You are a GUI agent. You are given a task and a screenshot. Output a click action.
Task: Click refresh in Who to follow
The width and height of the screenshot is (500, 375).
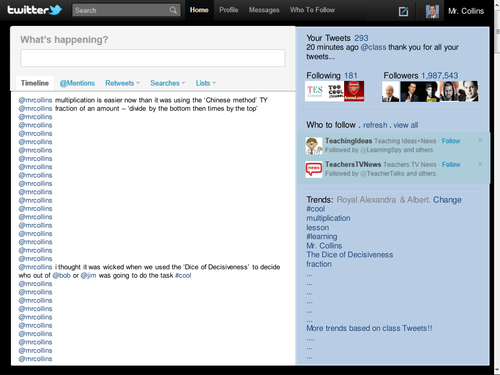(x=375, y=125)
